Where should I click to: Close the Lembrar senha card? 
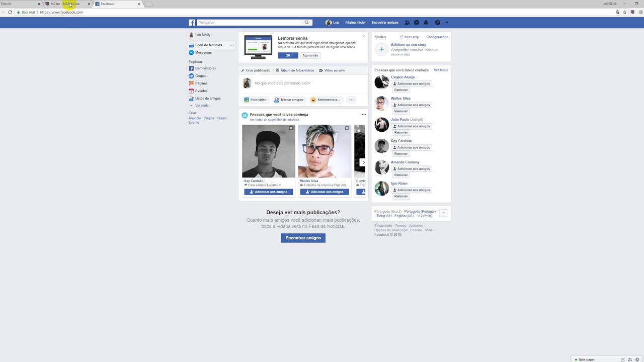(x=364, y=36)
